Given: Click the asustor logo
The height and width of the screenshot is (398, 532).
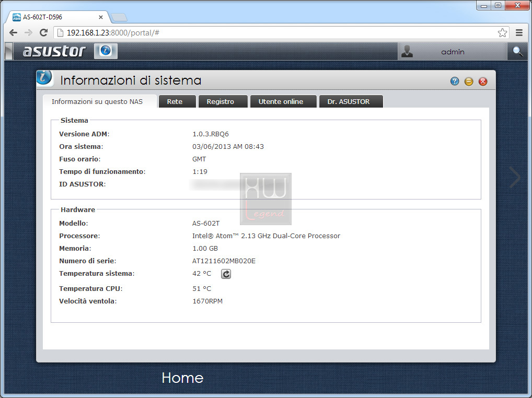Looking at the screenshot, I should 54,52.
